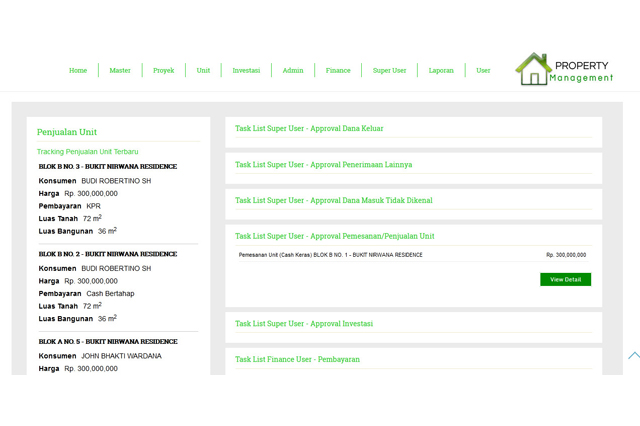This screenshot has width=640, height=426.
Task: Expand Approval Penerimaan Lainnya task list
Action: pos(323,165)
